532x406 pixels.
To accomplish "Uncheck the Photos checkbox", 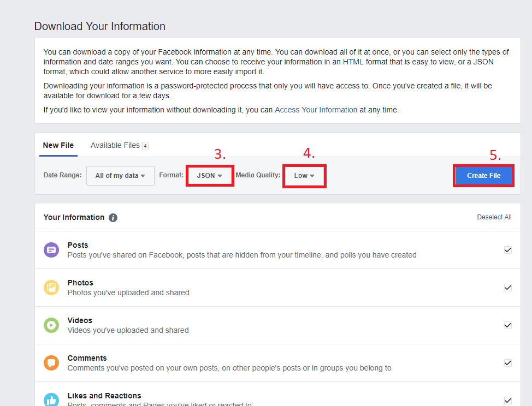I will [x=507, y=288].
